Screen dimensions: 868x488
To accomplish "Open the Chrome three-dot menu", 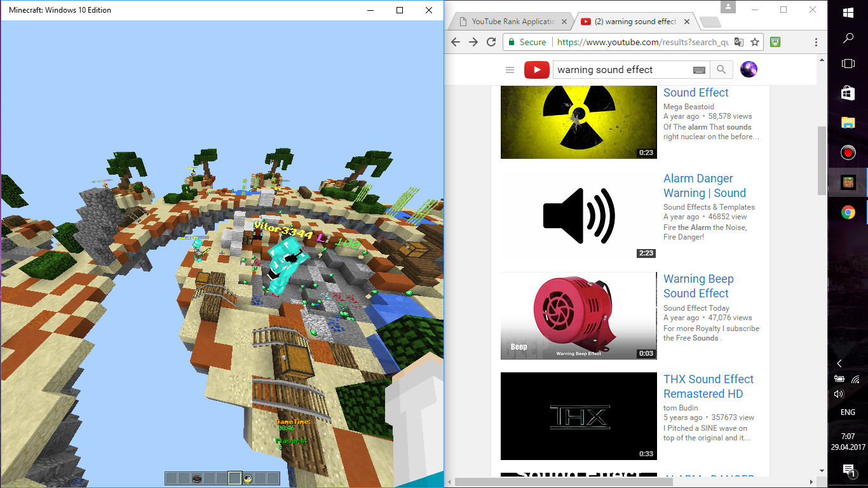I will 816,42.
